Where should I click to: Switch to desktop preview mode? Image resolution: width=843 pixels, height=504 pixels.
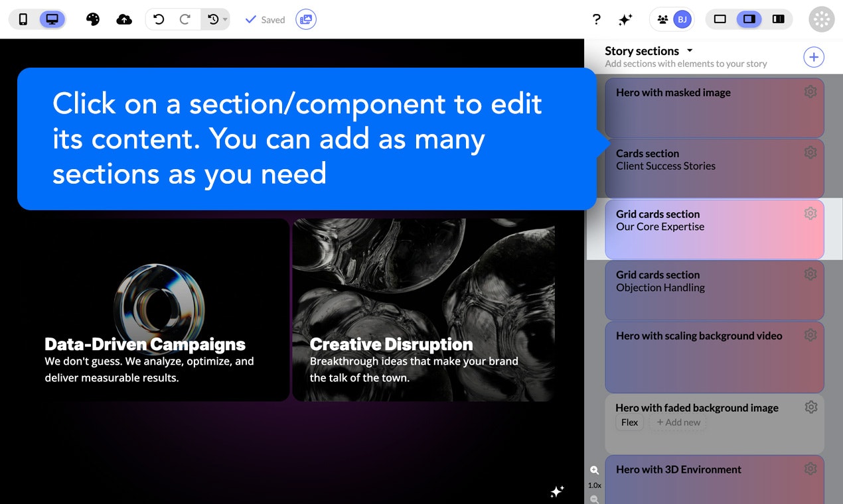pos(52,19)
